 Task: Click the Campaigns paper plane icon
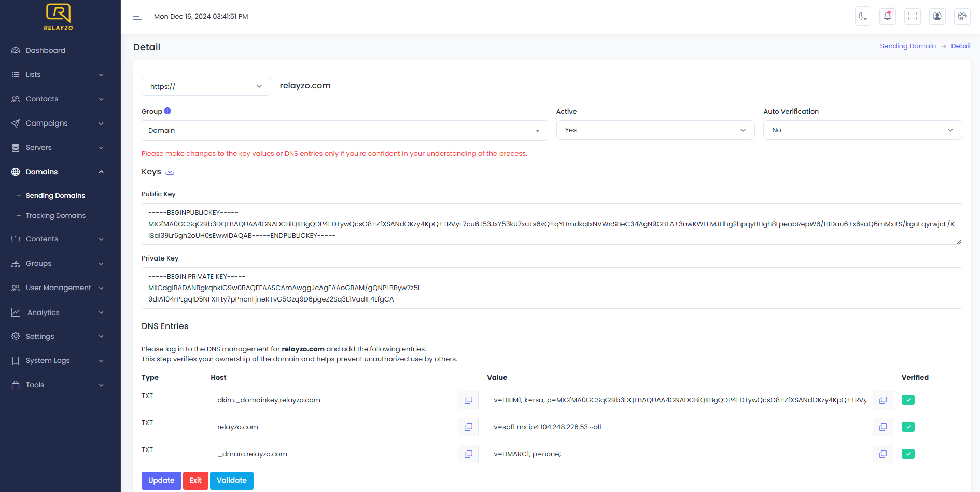click(x=16, y=124)
